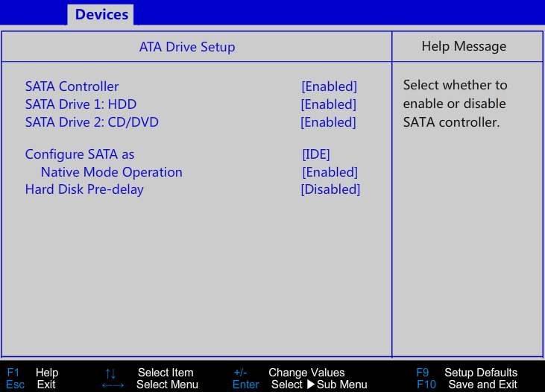Toggle SATA Drive 1: HDD enabled value
This screenshot has width=545, height=392.
pyautogui.click(x=329, y=104)
